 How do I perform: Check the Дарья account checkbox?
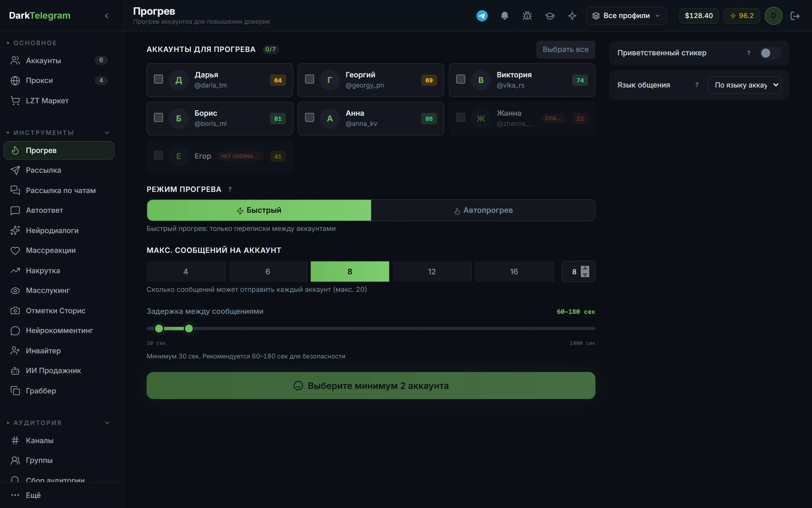pyautogui.click(x=158, y=79)
